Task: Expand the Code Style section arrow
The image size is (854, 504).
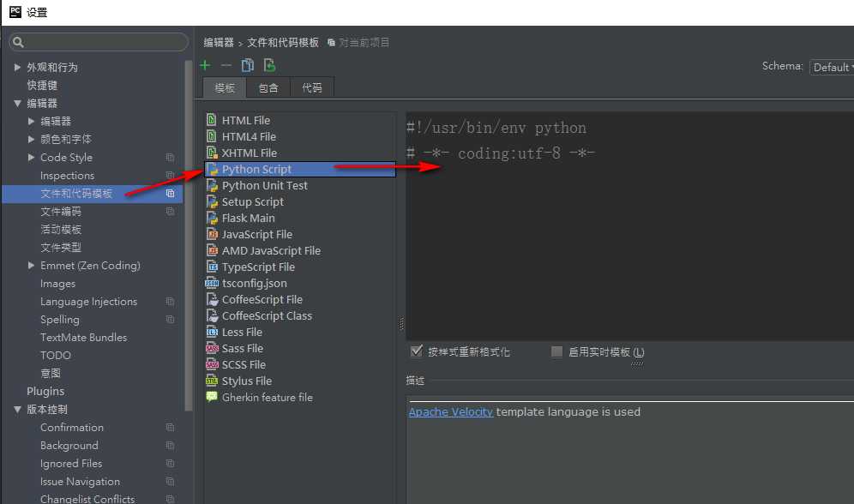Action: point(31,157)
